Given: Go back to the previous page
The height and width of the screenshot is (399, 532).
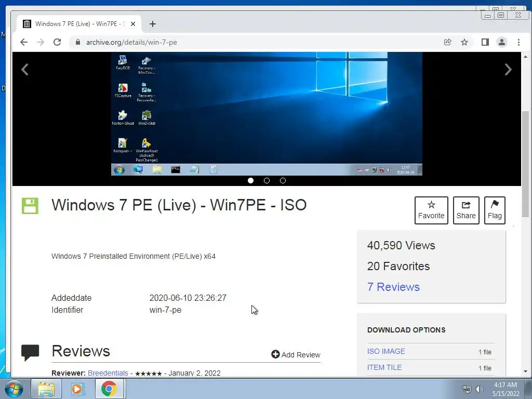Looking at the screenshot, I should (24, 42).
